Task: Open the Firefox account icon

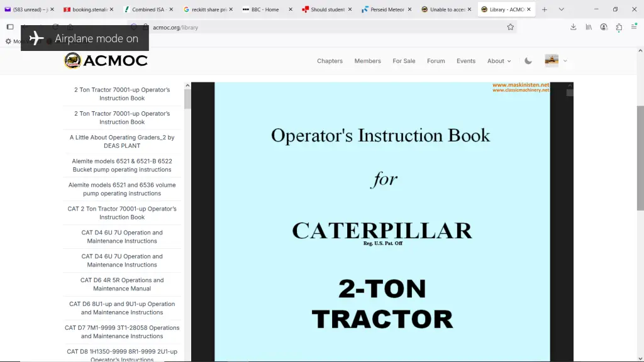Action: coord(604,27)
